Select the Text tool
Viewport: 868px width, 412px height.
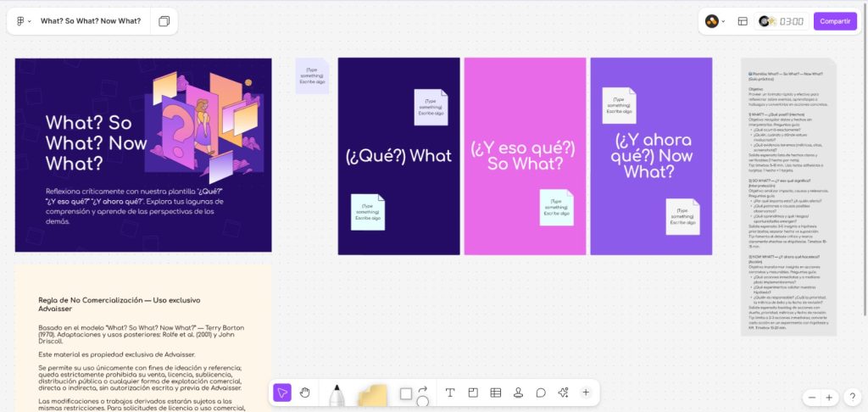[450, 393]
